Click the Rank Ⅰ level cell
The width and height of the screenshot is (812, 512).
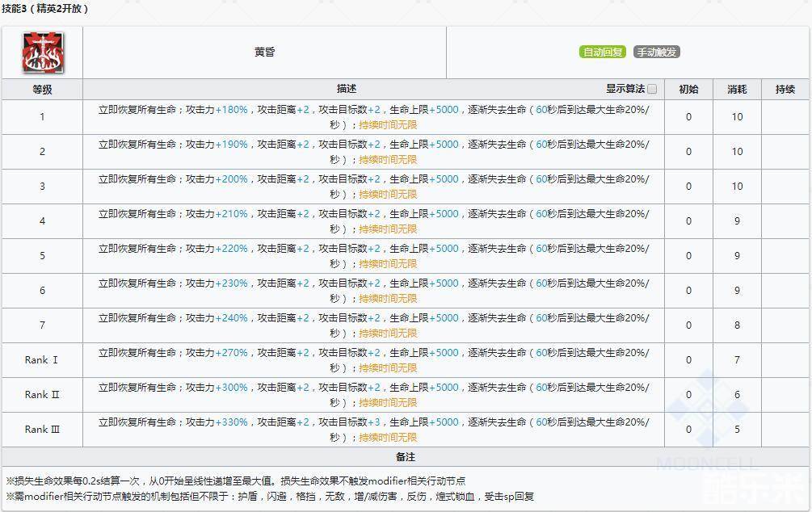[42, 360]
